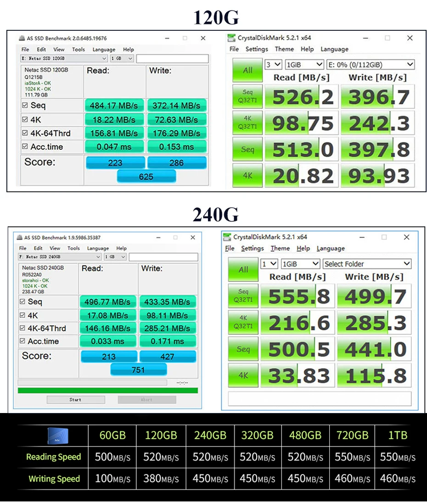Click 433.35 MB/s Seq write value
This screenshot has width=427, height=504.
click(168, 302)
